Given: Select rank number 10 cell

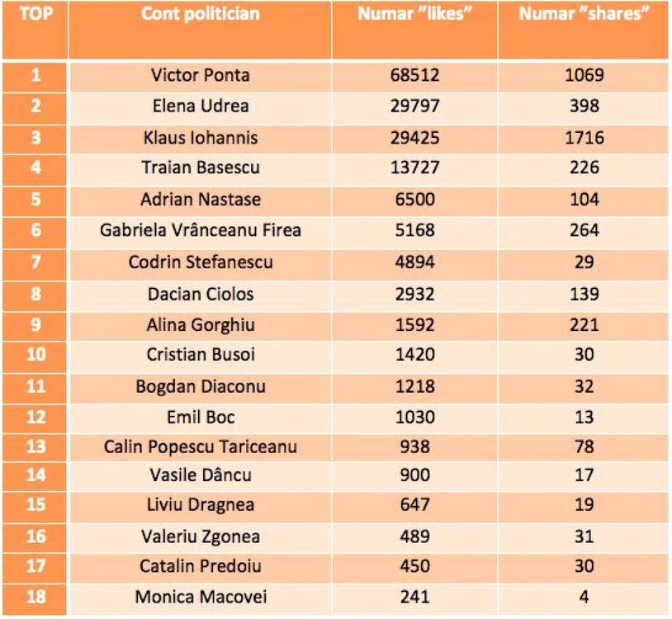Looking at the screenshot, I should 35,355.
